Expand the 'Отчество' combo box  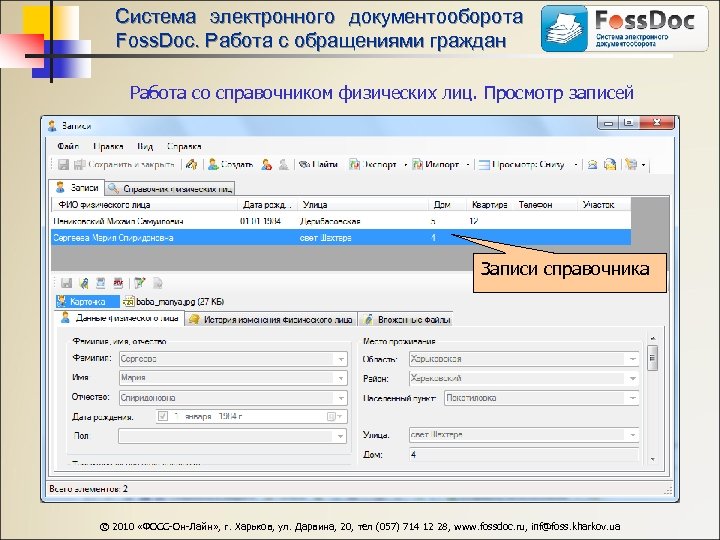[x=341, y=398]
